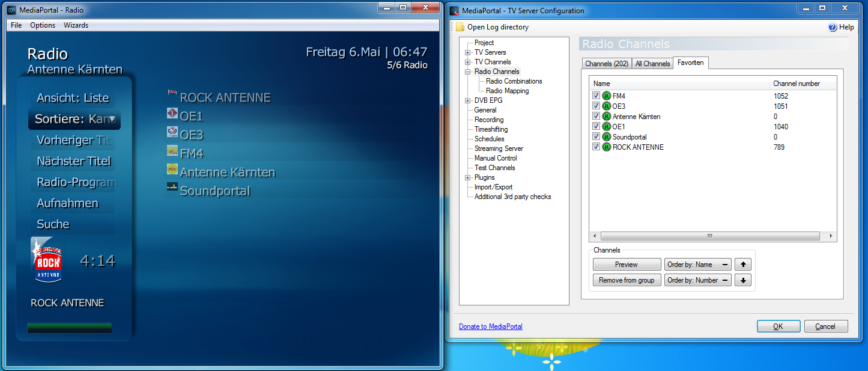Switch to the Channels (202) tab
The height and width of the screenshot is (371, 868).
pyautogui.click(x=606, y=64)
